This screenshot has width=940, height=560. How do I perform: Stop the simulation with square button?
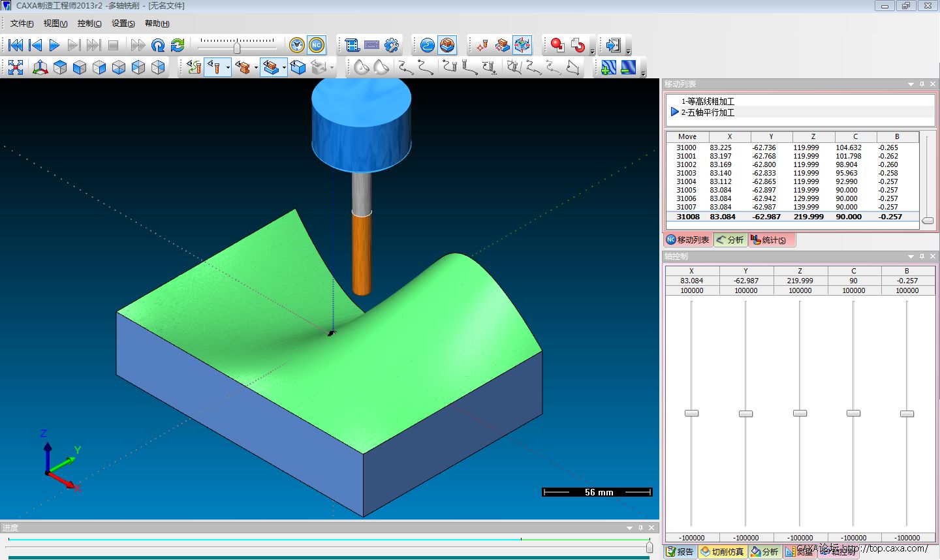(x=113, y=45)
